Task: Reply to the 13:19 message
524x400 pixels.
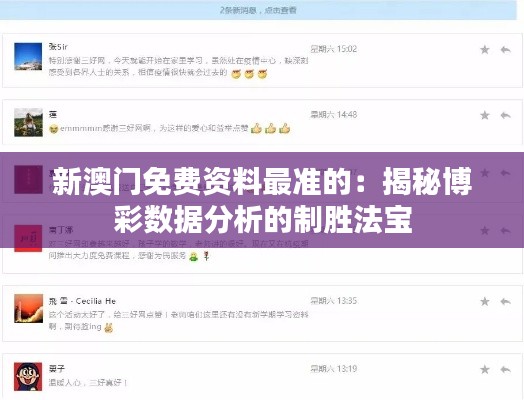Action: 506,369
